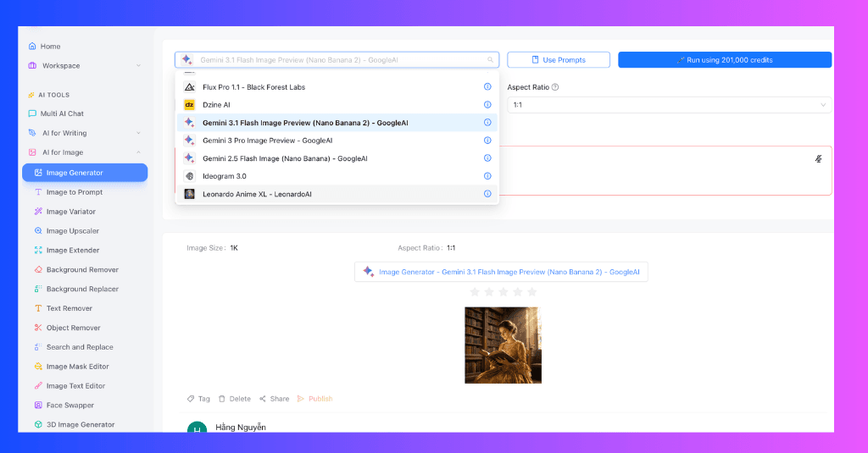Screen dimensions: 868x453
Task: Open the Home sidebar item
Action: tap(44, 47)
